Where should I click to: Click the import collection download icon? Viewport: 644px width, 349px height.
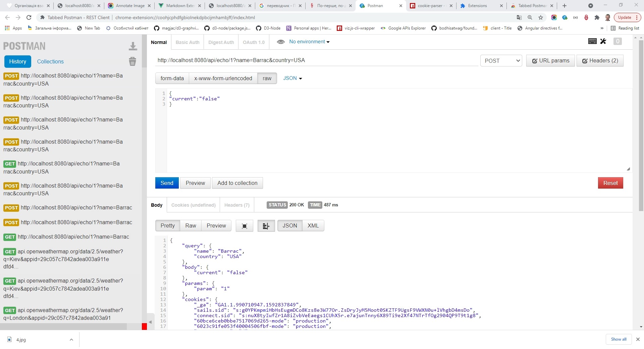133,46
